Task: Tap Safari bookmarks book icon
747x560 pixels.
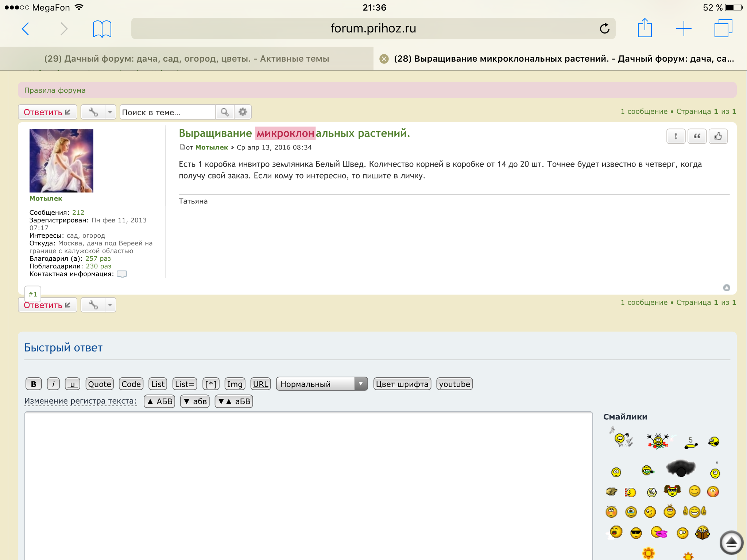Action: (102, 29)
